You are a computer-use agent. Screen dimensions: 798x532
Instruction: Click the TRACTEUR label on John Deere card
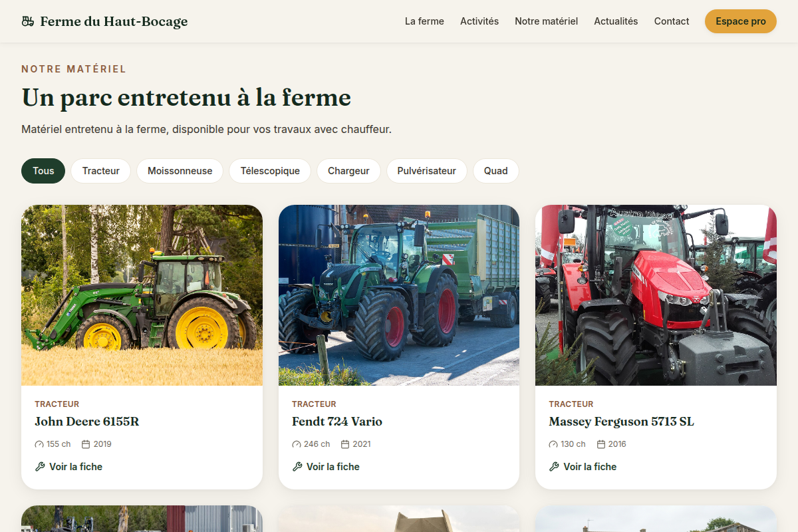[x=57, y=404]
